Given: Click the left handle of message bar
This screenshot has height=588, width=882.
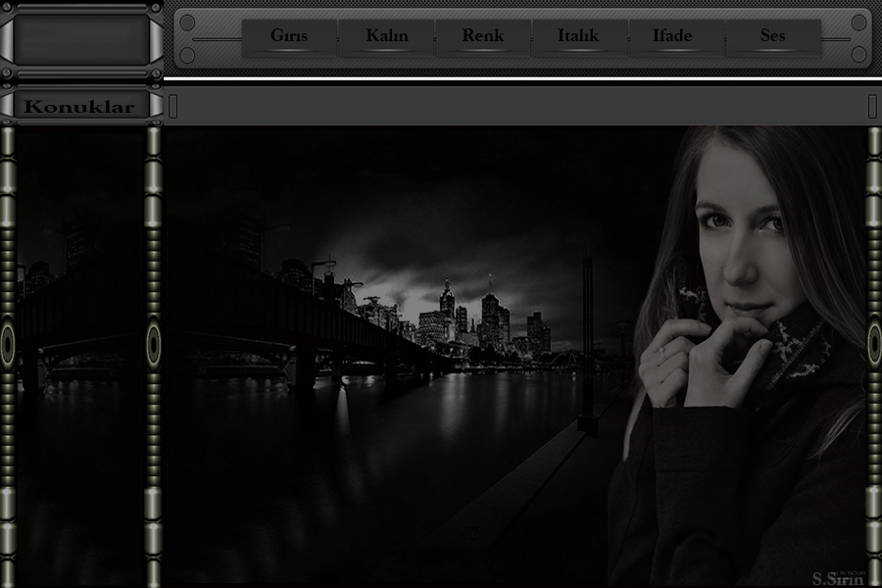Looking at the screenshot, I should (x=173, y=107).
